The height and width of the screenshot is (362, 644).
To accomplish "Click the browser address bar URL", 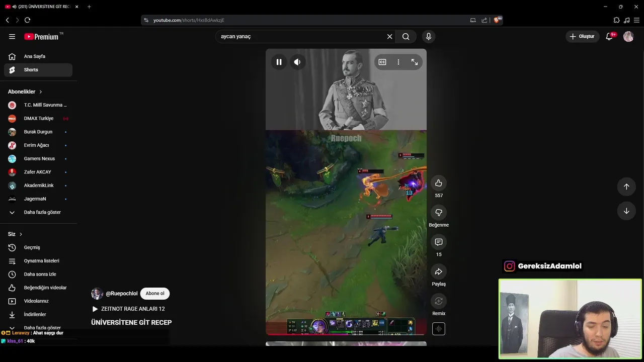I will pos(189,20).
